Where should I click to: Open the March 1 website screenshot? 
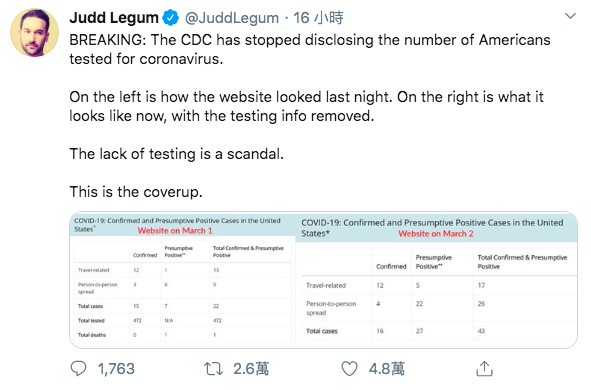pyautogui.click(x=182, y=280)
